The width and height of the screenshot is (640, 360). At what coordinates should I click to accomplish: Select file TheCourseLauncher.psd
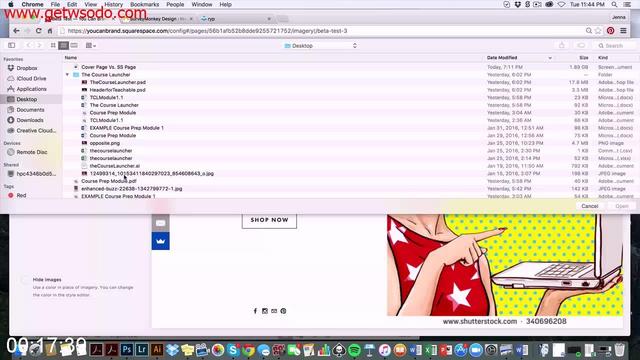(118, 82)
